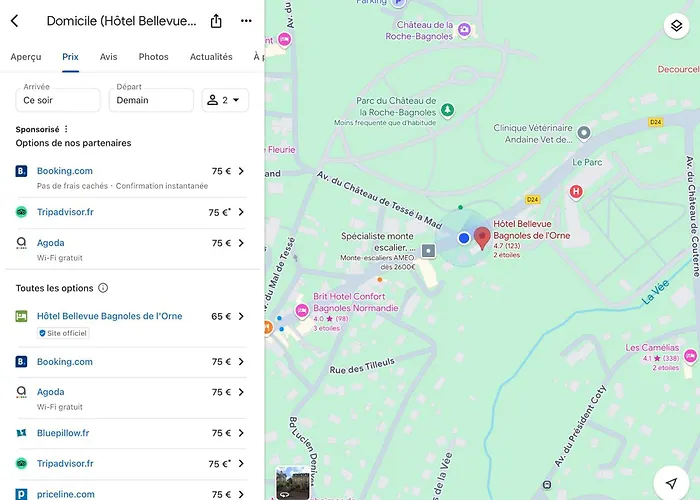Select the Brit Hotel Confort pink marker
700x500 pixels.
pos(302,311)
